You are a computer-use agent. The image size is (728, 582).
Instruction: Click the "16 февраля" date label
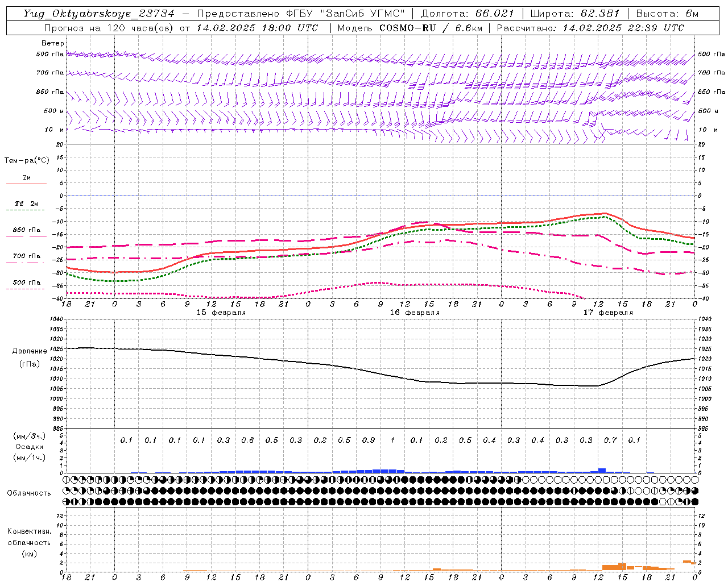[415, 313]
